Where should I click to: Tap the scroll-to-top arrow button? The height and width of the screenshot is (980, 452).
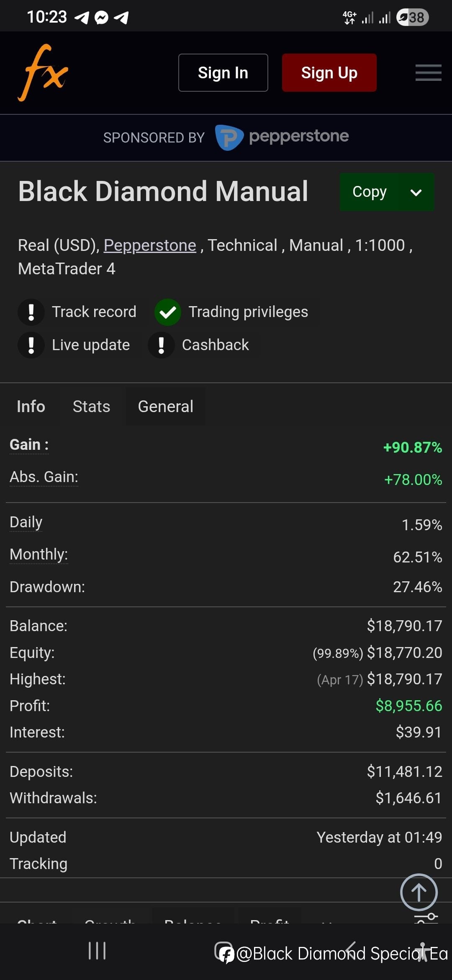point(419,892)
